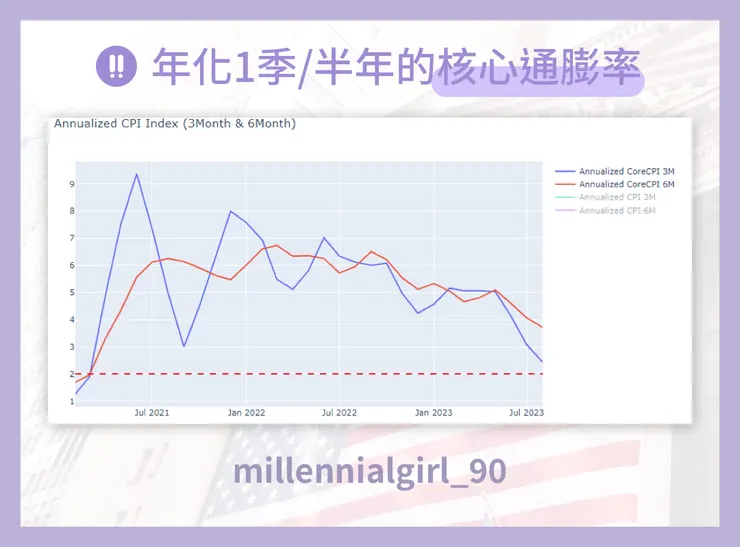Click the 'Jul 2023' x-axis label

click(526, 412)
